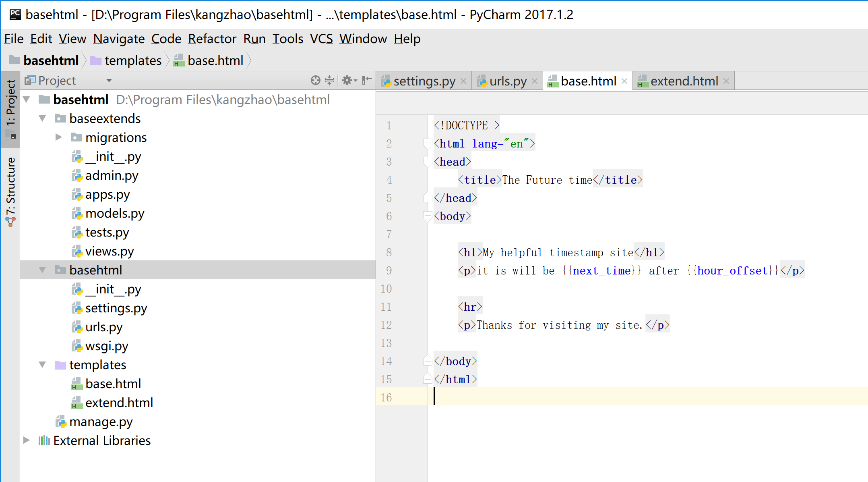Select the Scroll from Source crosshair icon

[x=315, y=80]
